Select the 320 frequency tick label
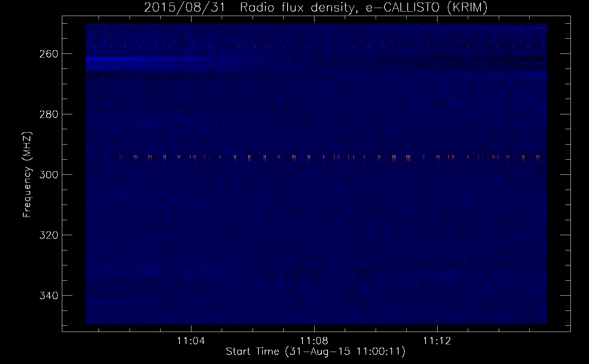Screen dimensions: 589x364 coord(48,235)
